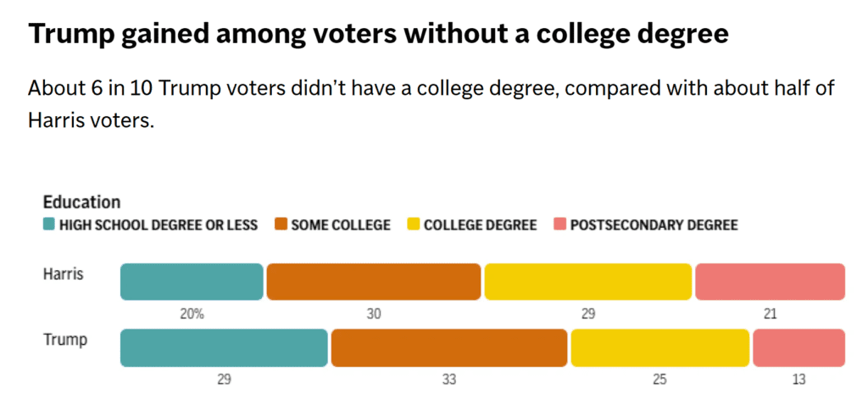Select the Trump pink postsecondary segment
Image resolution: width=868 pixels, height=410 pixels.
click(x=798, y=347)
